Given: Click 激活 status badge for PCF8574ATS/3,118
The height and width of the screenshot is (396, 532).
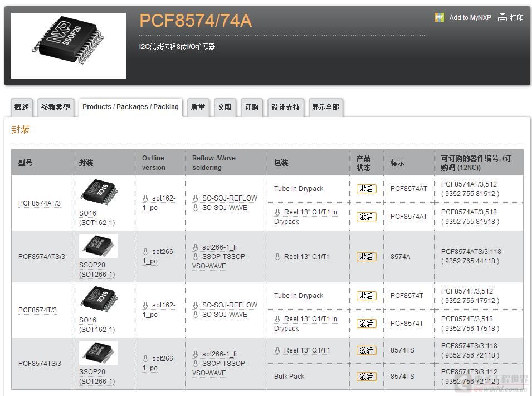Looking at the screenshot, I should tap(367, 257).
